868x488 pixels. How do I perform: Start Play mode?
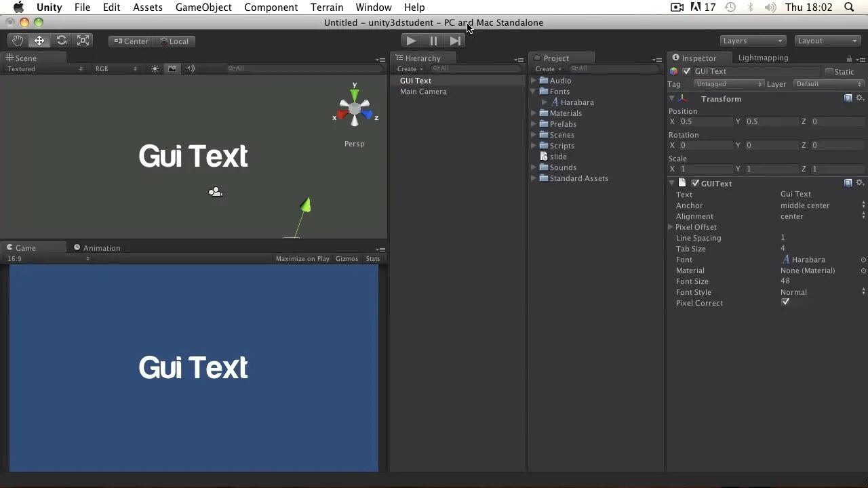[x=411, y=41]
